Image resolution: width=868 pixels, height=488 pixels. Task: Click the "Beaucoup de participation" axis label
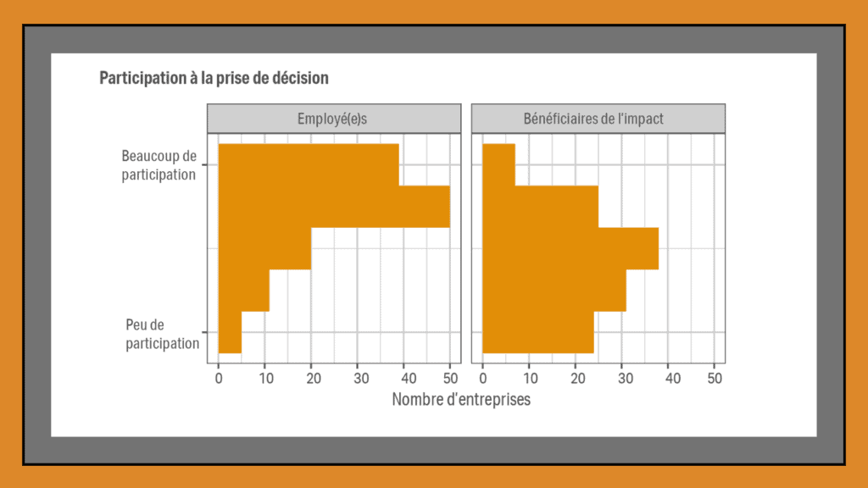pos(159,165)
